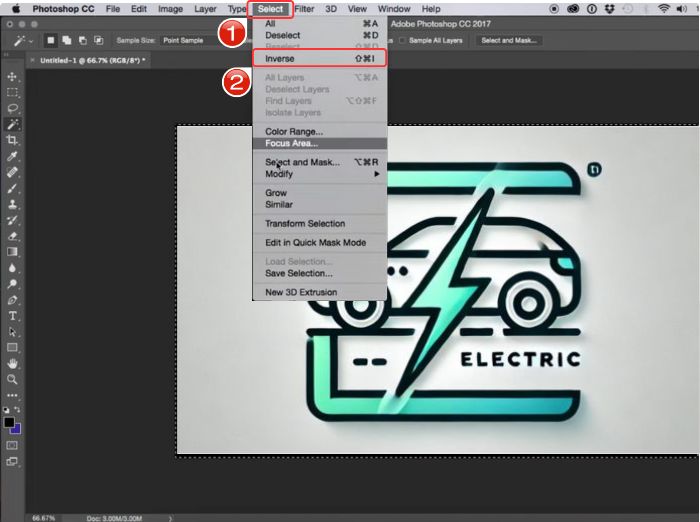Select the Rectangle shape tool
The image size is (700, 522).
(x=12, y=347)
